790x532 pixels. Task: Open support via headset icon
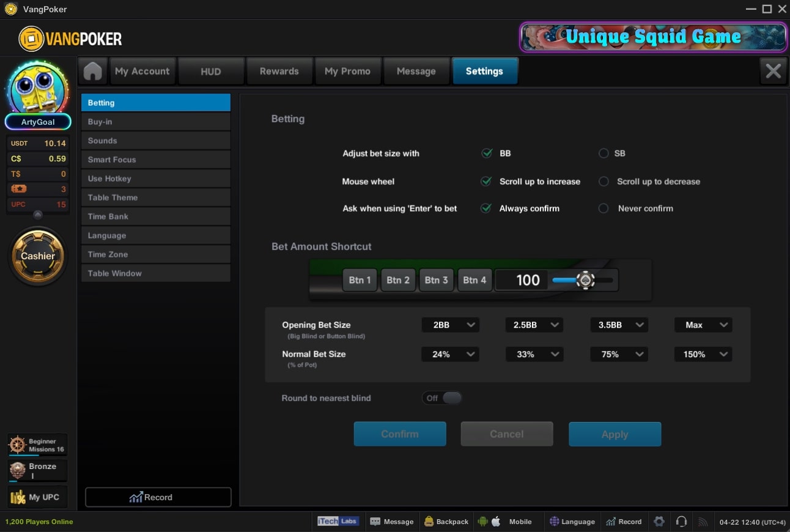(681, 522)
